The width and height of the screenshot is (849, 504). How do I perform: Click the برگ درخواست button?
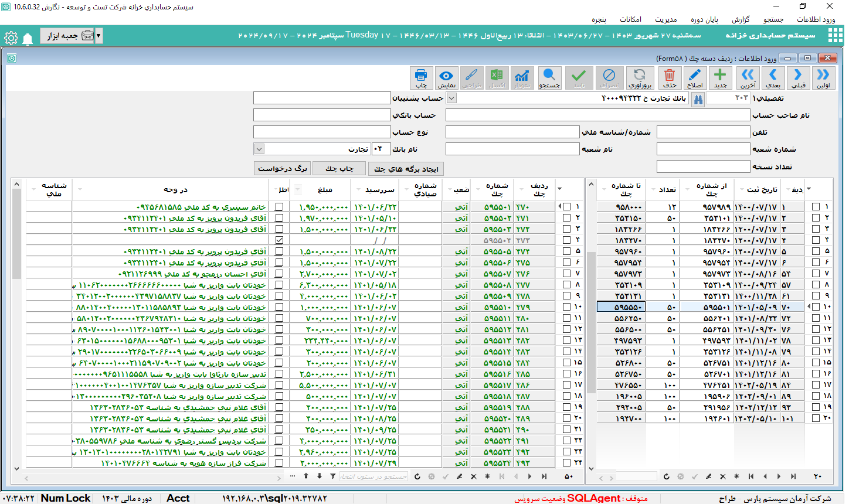coord(283,169)
